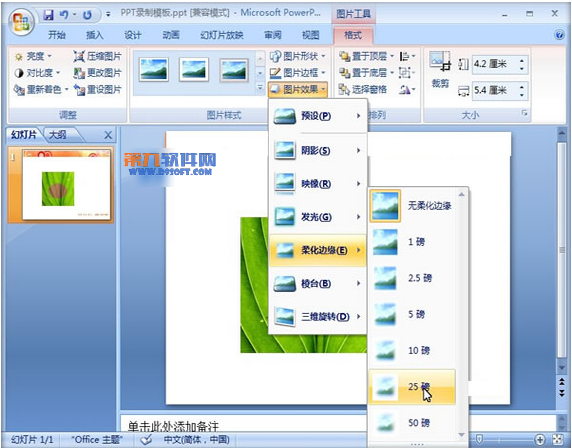Click 压缩图片 compress pictures

pos(97,56)
